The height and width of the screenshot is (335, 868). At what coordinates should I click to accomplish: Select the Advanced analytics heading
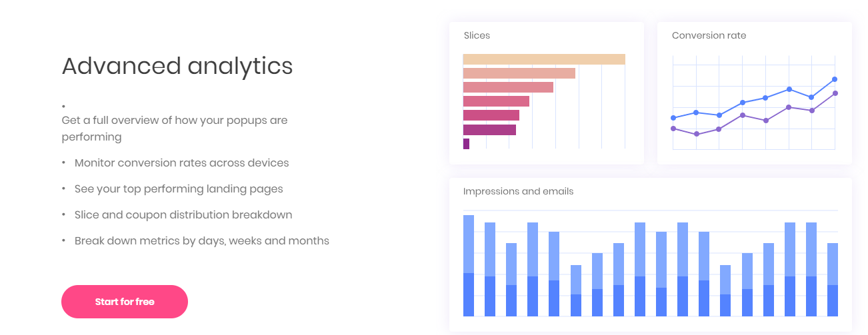(x=177, y=66)
